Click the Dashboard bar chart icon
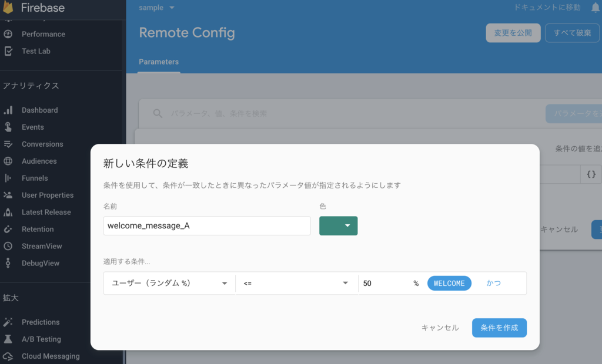Image resolution: width=602 pixels, height=364 pixels. click(8, 110)
